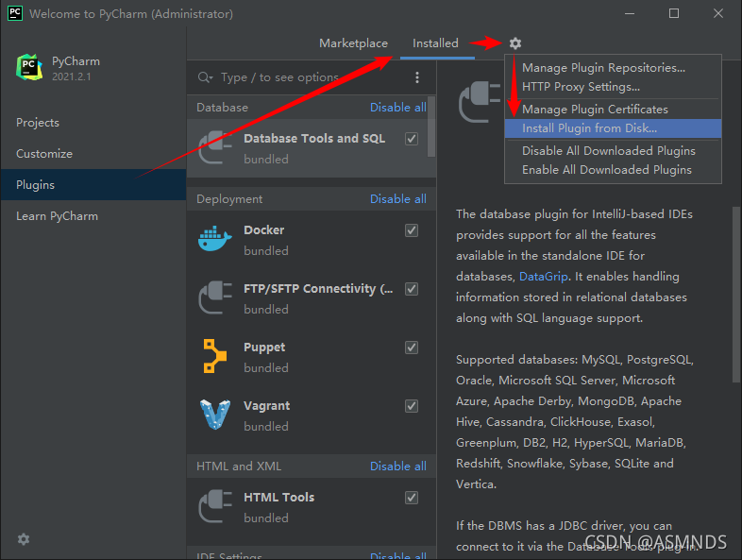
Task: Click the FTP/SFTP Connectivity plug icon
Action: [x=215, y=297]
